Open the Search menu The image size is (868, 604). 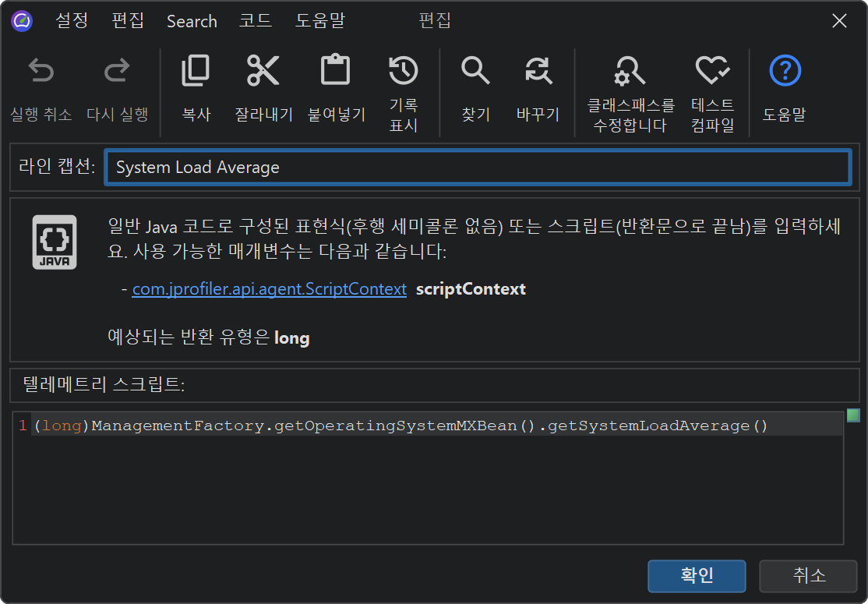pos(192,21)
